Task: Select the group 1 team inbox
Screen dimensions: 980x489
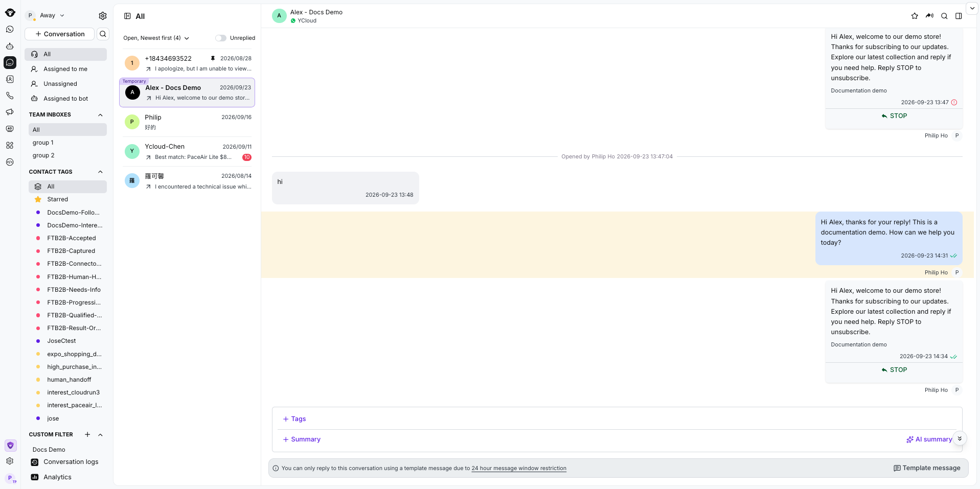Action: click(67, 143)
